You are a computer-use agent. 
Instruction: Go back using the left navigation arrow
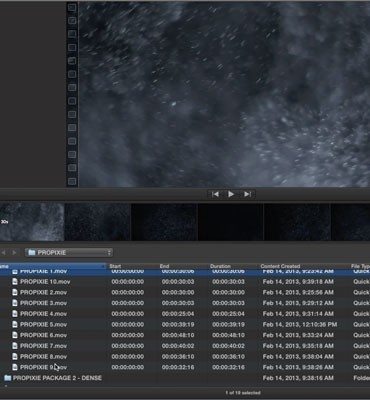[4, 253]
